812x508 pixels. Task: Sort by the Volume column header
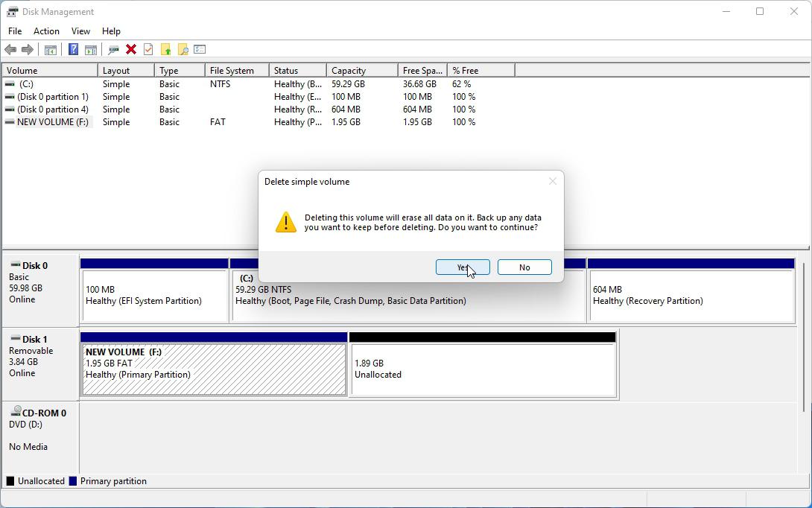(x=50, y=71)
